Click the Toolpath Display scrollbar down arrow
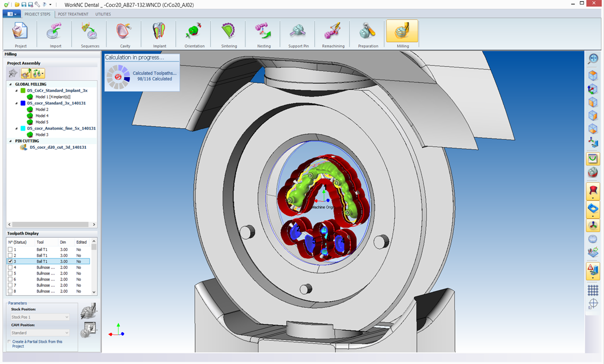Image resolution: width=604 pixels, height=364 pixels. coord(94,292)
